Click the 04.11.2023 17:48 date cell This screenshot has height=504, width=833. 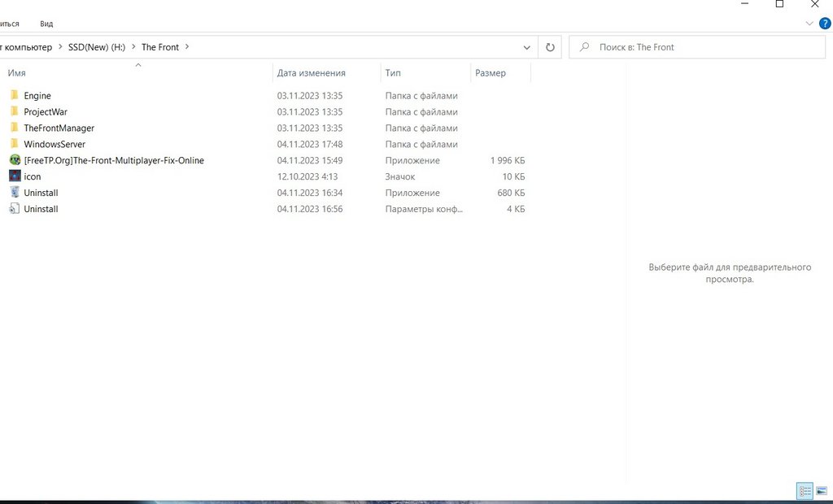[310, 144]
